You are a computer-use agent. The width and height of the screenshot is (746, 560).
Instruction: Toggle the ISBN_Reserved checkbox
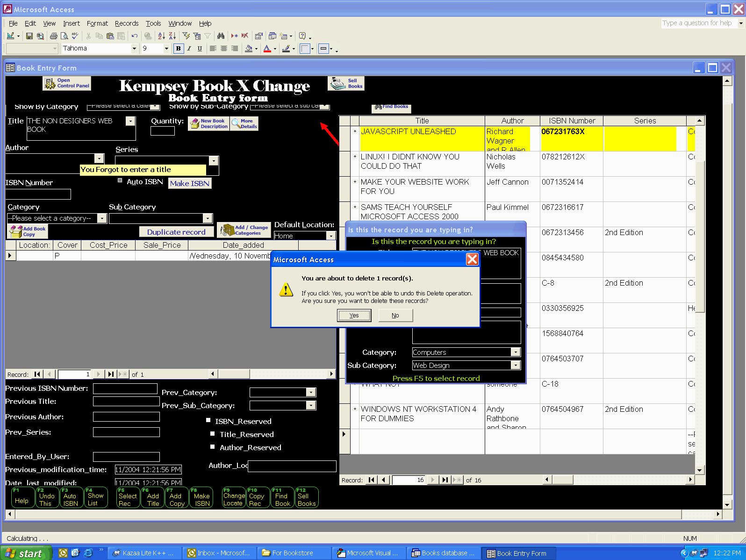click(x=208, y=420)
